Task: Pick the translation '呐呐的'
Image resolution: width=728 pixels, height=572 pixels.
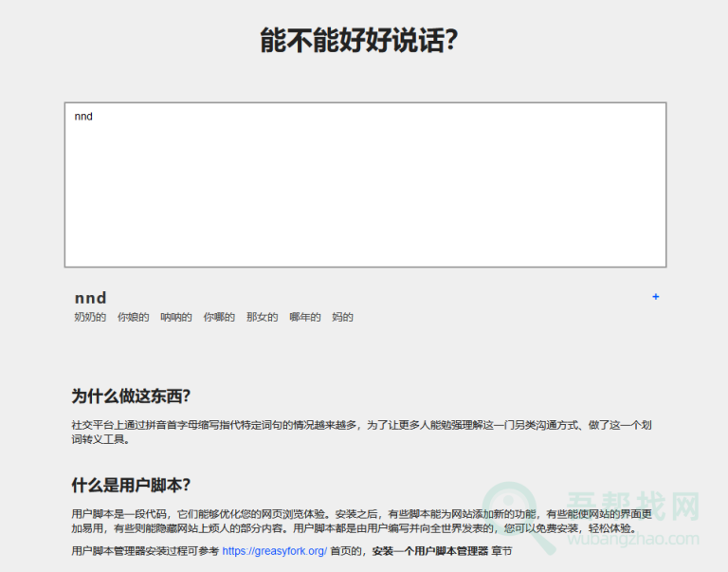Action: pos(176,317)
